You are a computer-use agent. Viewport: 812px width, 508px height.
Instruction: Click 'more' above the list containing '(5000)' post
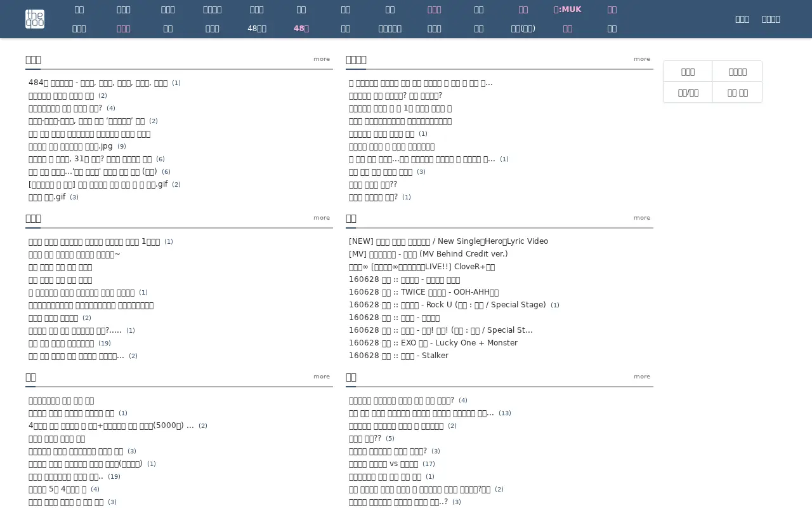point(322,377)
